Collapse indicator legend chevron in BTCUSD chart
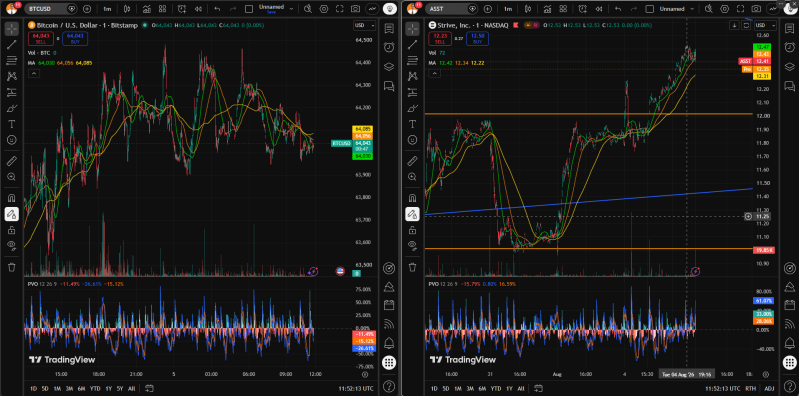 pyautogui.click(x=33, y=73)
